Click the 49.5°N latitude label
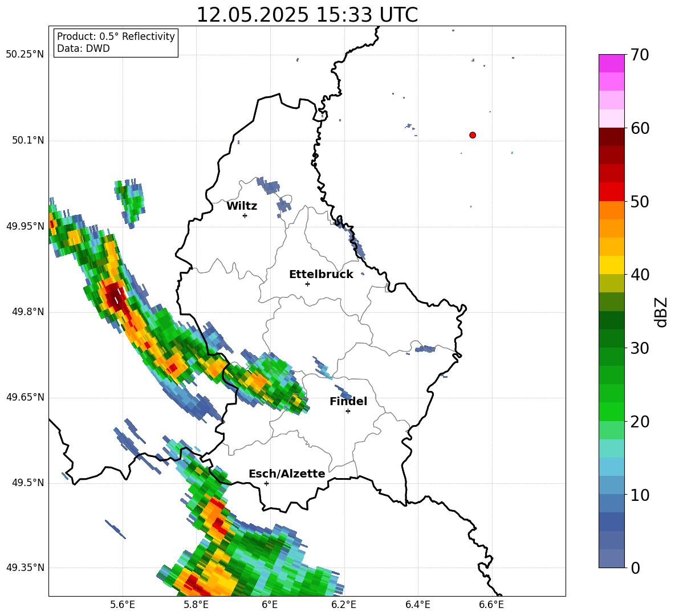The image size is (675, 616). pos(28,483)
